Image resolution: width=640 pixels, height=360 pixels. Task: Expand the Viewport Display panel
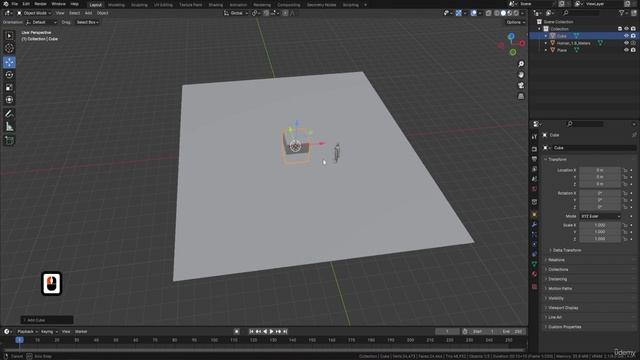click(x=563, y=308)
